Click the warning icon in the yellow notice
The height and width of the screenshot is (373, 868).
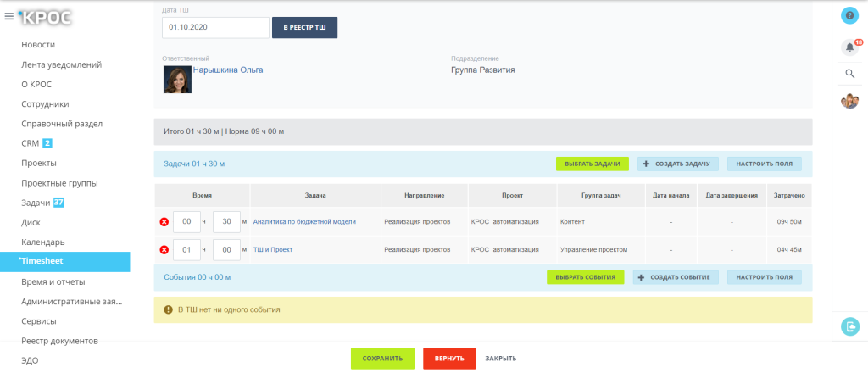[x=169, y=310]
